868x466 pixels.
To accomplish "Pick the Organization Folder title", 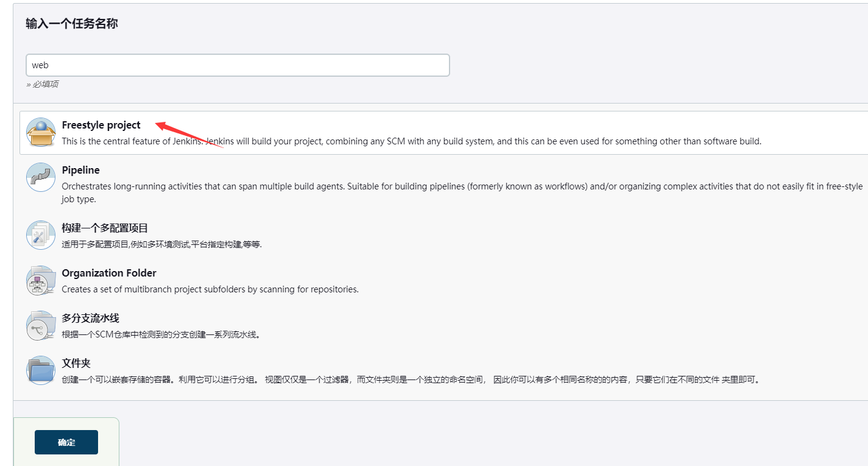I will (109, 273).
